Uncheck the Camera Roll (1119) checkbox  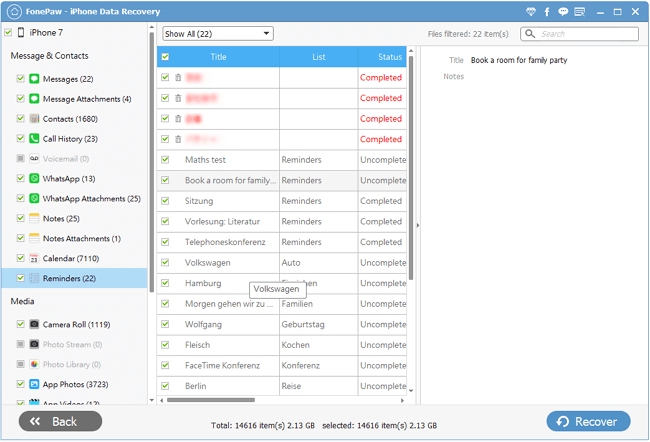tap(20, 324)
